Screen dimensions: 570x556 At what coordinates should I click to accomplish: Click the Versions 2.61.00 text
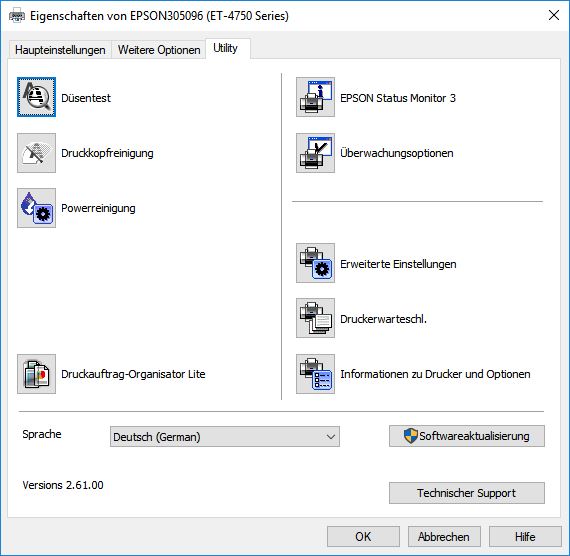tap(63, 485)
